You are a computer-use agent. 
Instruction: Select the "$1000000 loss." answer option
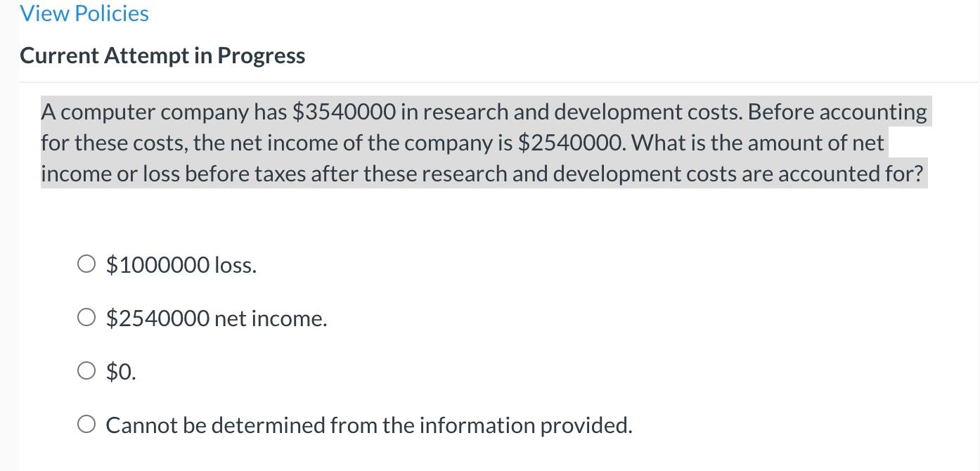coord(86,264)
